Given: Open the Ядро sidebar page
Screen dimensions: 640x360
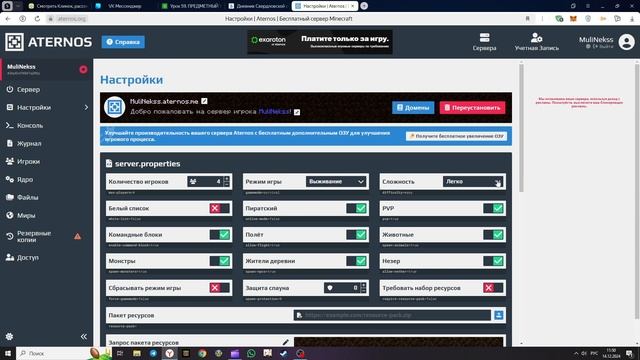Looking at the screenshot, I should pyautogui.click(x=20, y=179).
